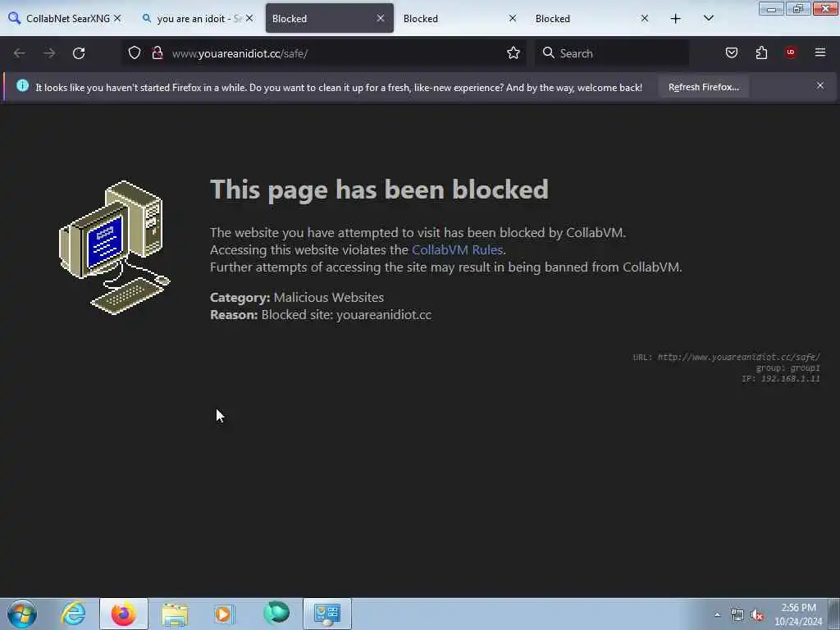Close the third Blocked tab
840x630 pixels.
(645, 18)
